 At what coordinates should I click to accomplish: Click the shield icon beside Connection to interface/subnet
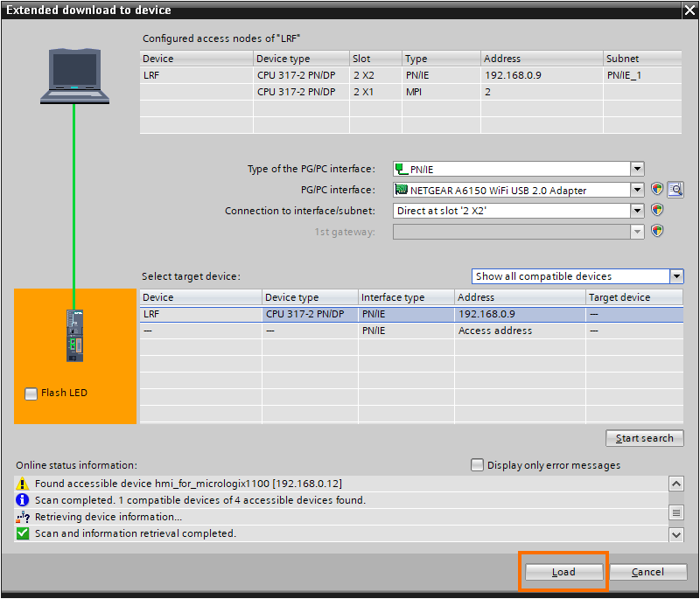(657, 210)
